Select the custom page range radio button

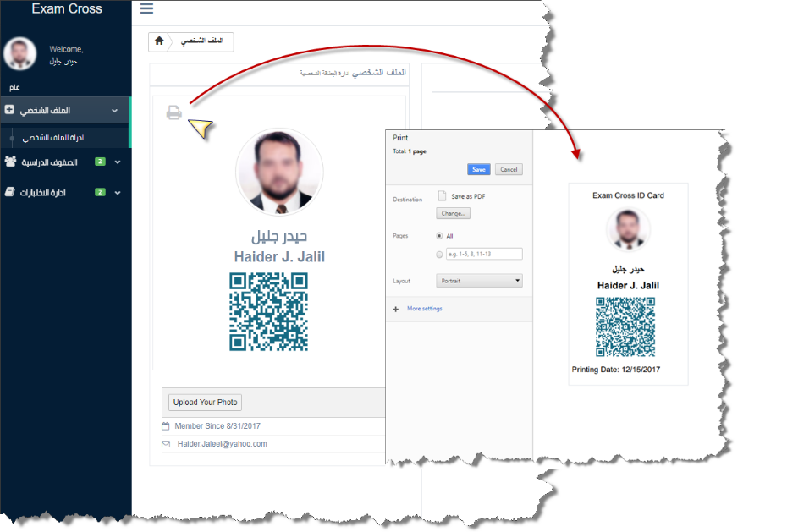tap(439, 255)
